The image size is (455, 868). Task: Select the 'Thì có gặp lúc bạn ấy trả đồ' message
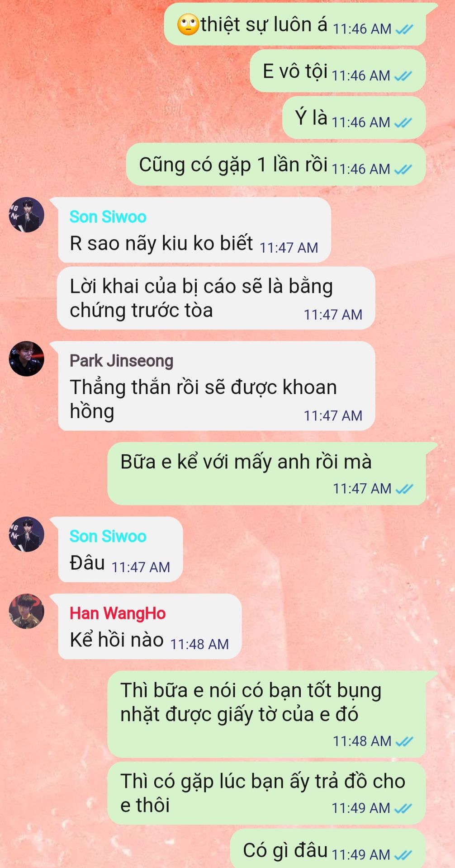[267, 793]
